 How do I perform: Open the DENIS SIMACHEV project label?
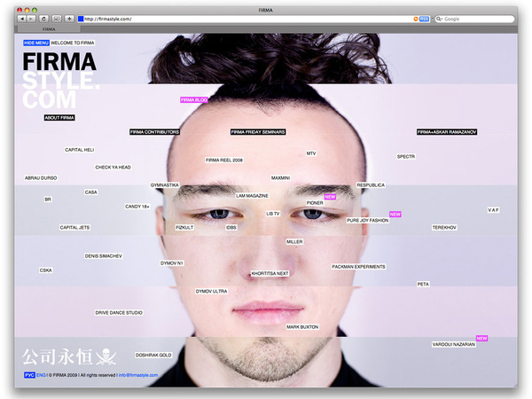click(x=103, y=256)
